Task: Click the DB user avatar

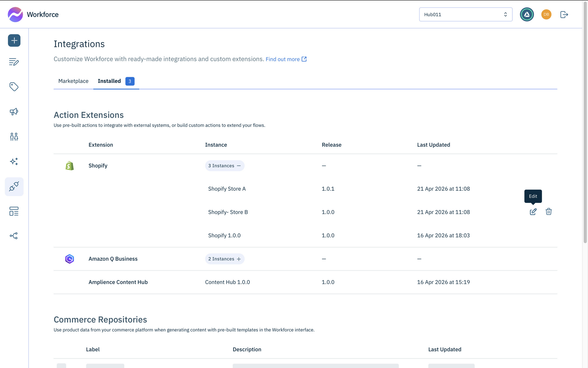Action: pos(546,14)
